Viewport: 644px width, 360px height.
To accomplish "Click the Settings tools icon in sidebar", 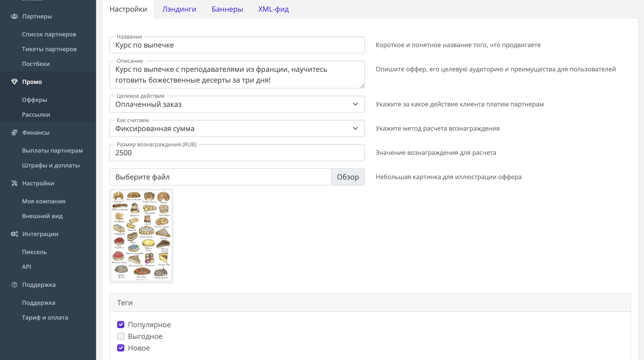I will [14, 183].
